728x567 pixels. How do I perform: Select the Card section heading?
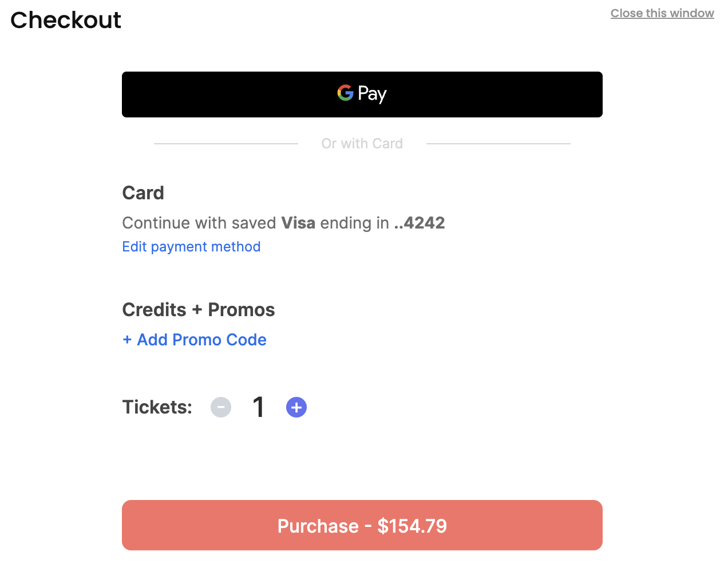pos(143,193)
